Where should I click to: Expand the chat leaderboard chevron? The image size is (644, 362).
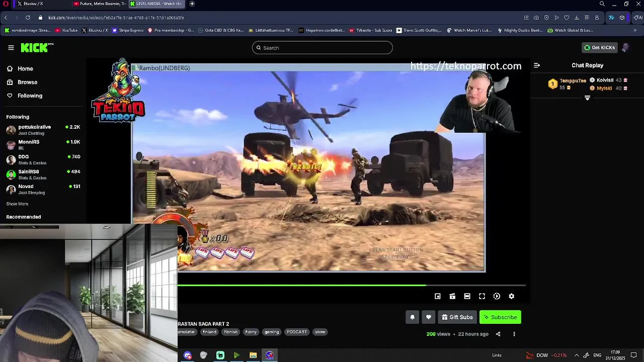(x=587, y=98)
